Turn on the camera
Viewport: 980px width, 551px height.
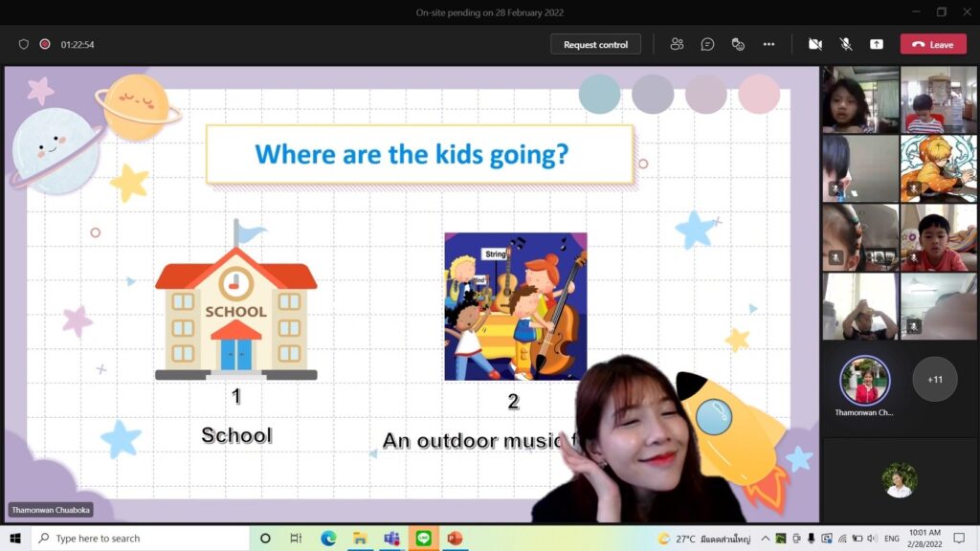pos(815,44)
